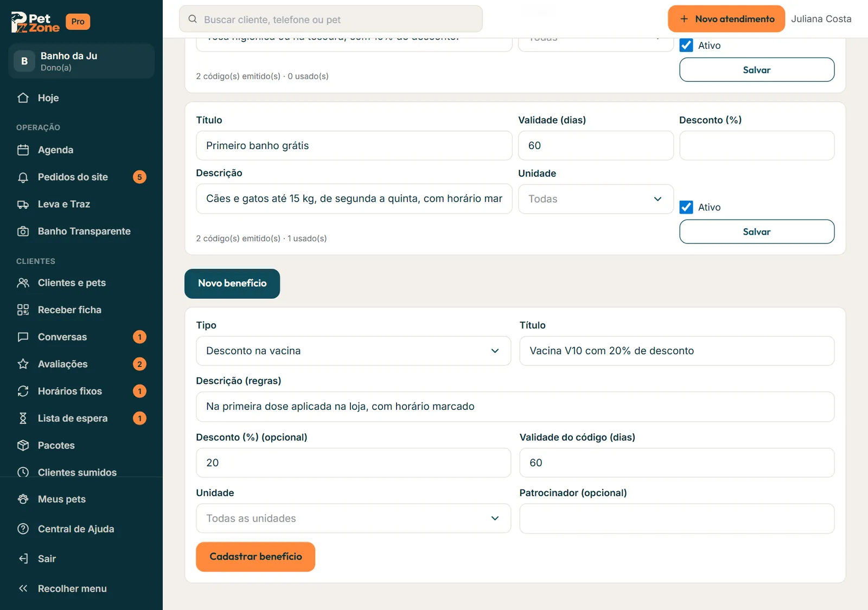
Task: Click the Avaliações star icon
Action: 23,364
